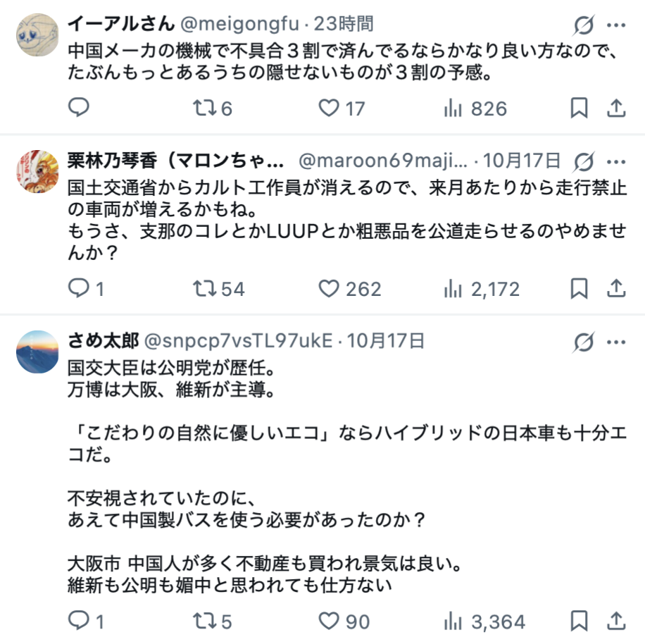Viewport: 645px width, 644px height.
Task: Click Grok icon on イーアルさん's post
Action: pos(584,25)
